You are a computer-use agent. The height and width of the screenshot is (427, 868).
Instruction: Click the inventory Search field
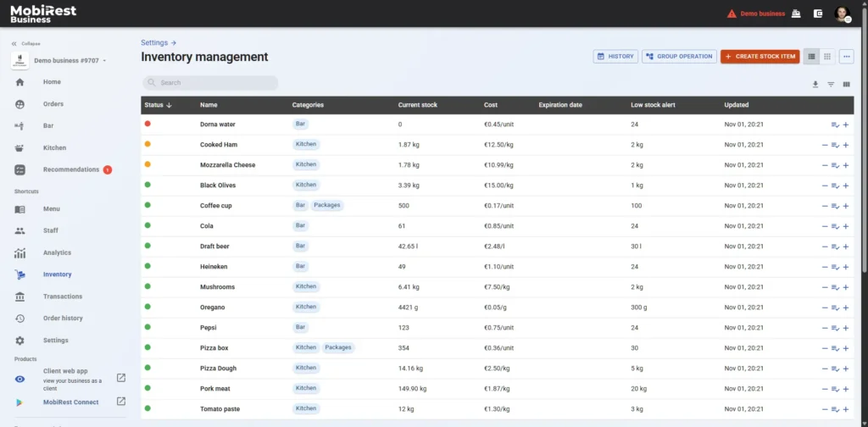pos(210,83)
